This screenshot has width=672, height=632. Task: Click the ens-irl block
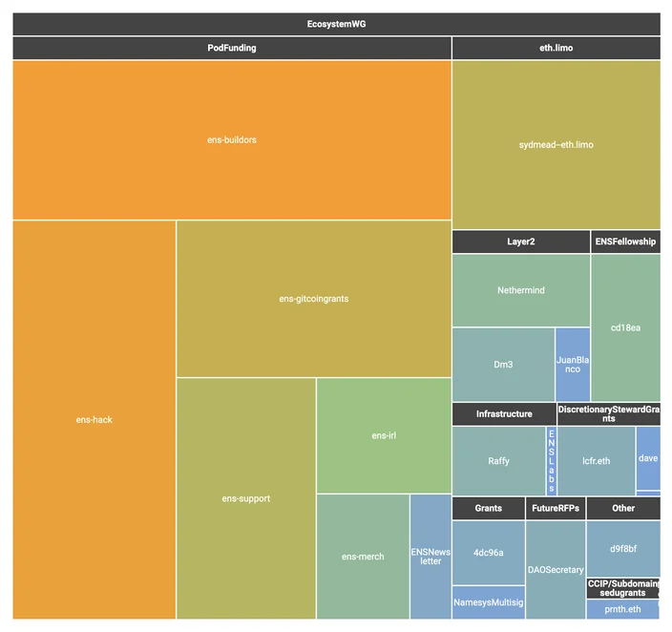[x=384, y=435]
